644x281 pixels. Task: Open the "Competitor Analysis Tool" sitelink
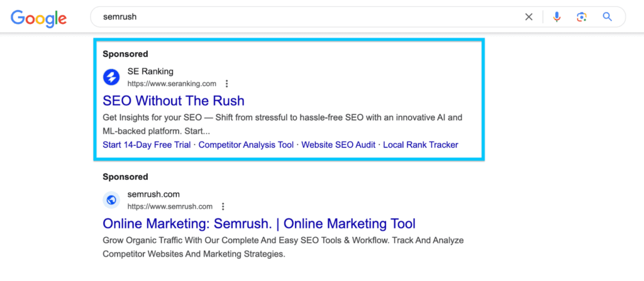click(x=246, y=145)
